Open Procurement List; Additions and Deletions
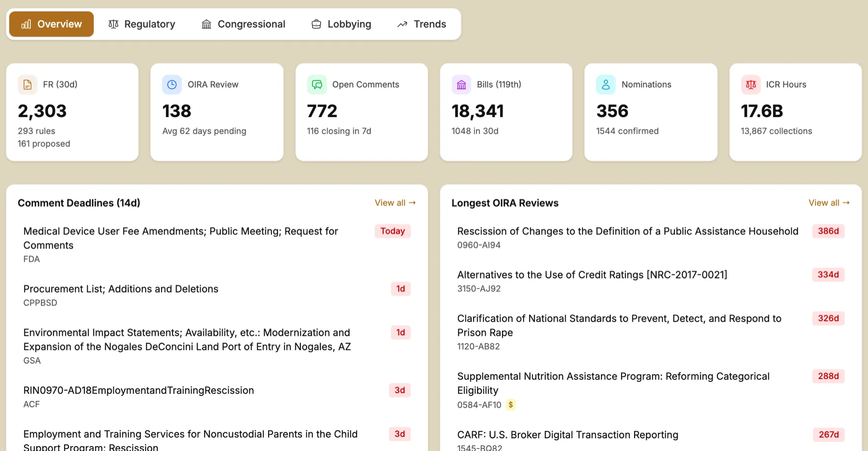The image size is (868, 451). (x=121, y=289)
